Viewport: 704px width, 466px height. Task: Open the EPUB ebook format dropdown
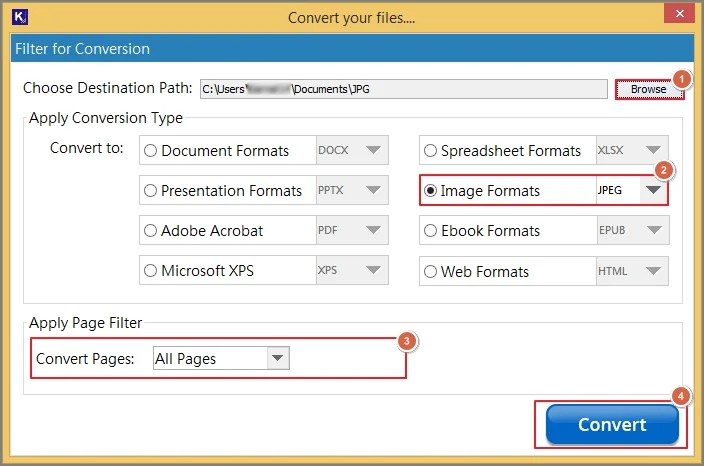click(633, 230)
